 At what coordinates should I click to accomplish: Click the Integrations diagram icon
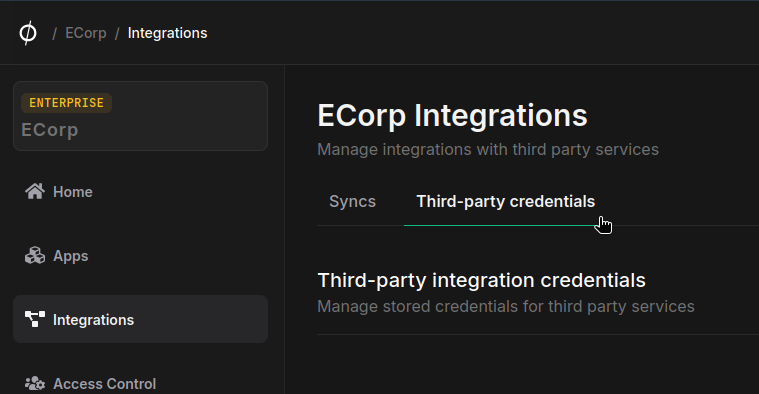pyautogui.click(x=35, y=319)
